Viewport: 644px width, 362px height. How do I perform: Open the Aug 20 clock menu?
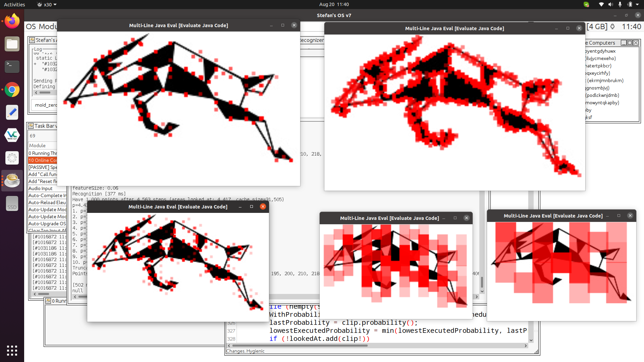point(334,4)
